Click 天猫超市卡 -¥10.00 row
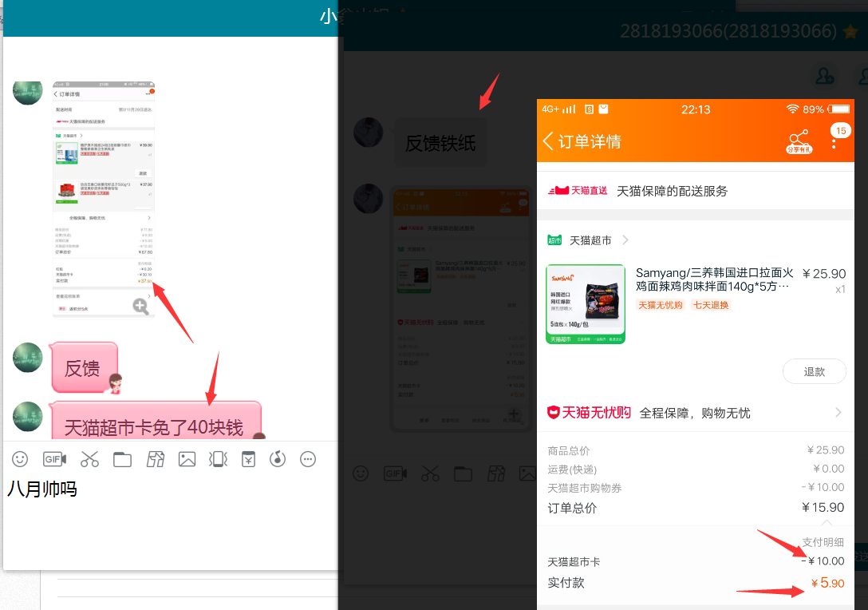The height and width of the screenshot is (610, 868). click(x=696, y=561)
